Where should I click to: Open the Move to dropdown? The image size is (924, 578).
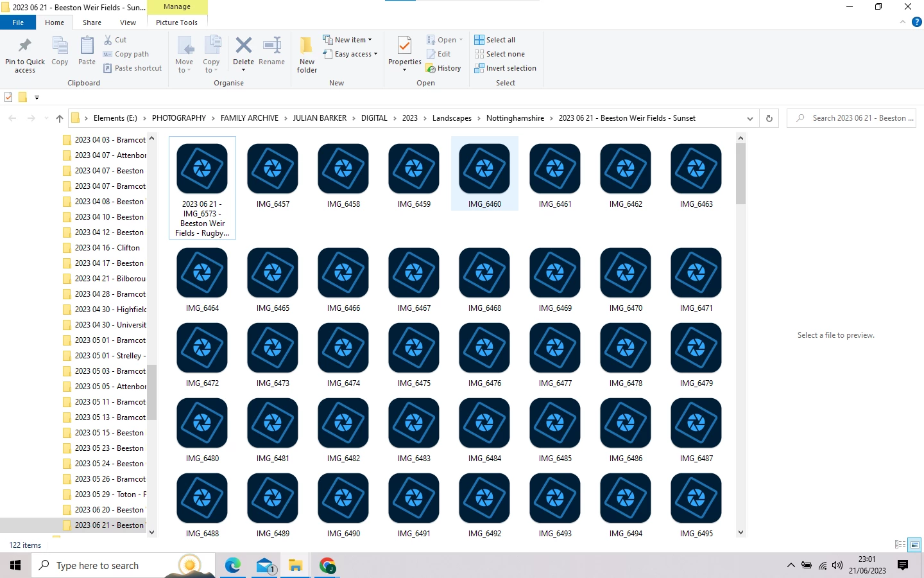tap(184, 55)
